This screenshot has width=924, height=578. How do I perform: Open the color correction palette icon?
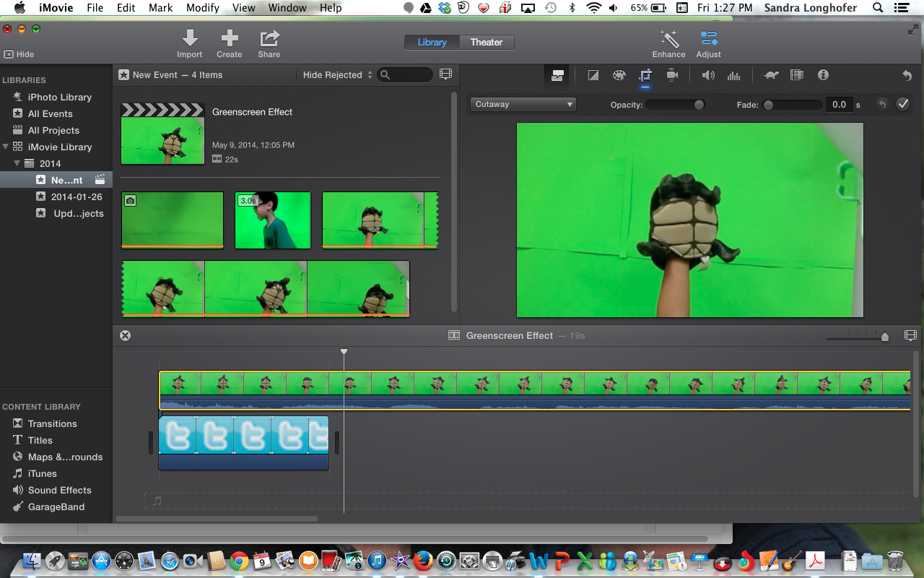click(619, 75)
